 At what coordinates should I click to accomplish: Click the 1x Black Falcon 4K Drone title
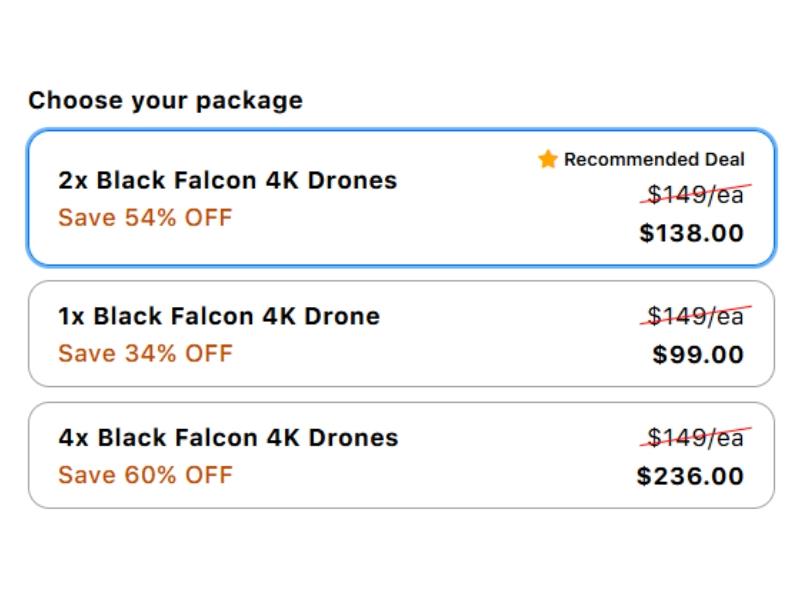[219, 316]
